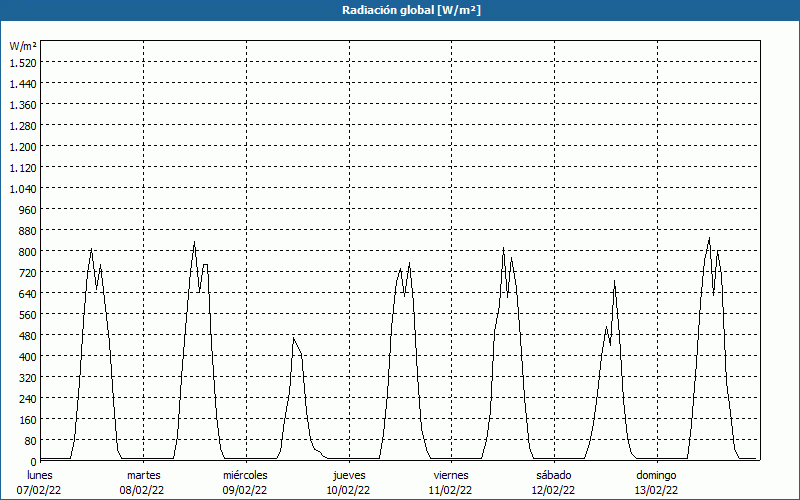
Task: Click the 'jueves' day label
Action: click(x=349, y=475)
